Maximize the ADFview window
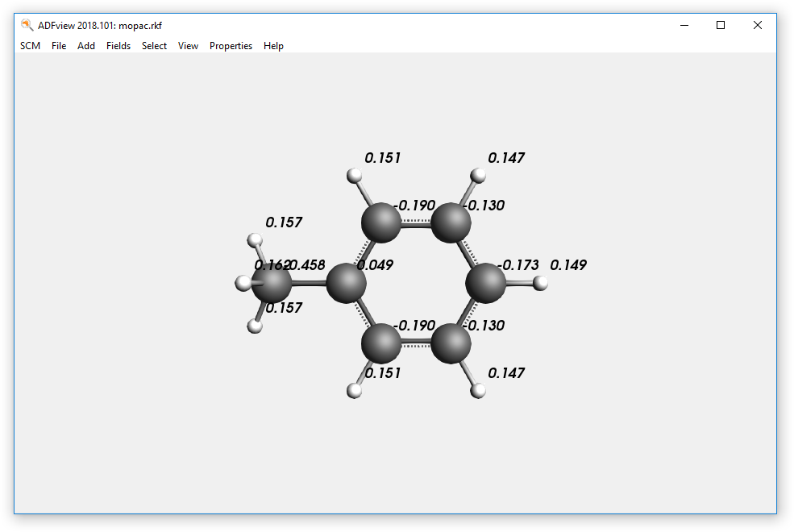 tap(721, 25)
